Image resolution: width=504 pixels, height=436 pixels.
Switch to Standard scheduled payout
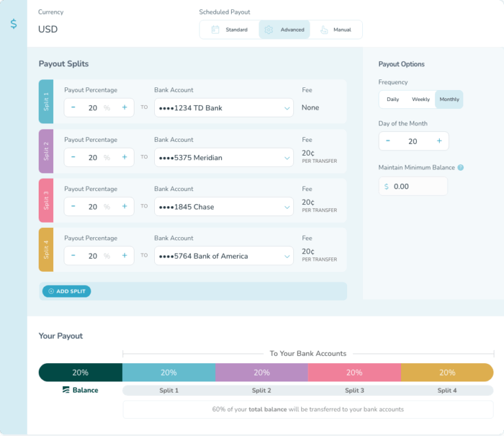coord(229,30)
